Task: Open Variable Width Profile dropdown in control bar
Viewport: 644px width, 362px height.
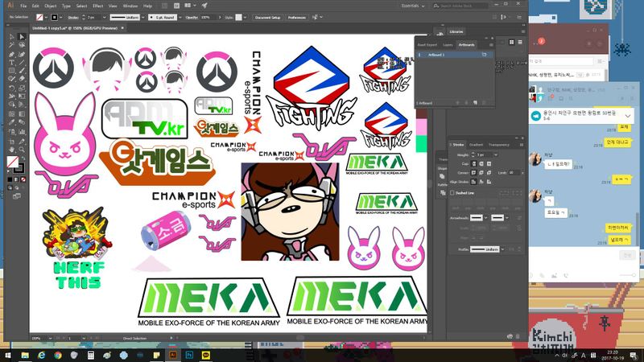Action: click(x=143, y=17)
